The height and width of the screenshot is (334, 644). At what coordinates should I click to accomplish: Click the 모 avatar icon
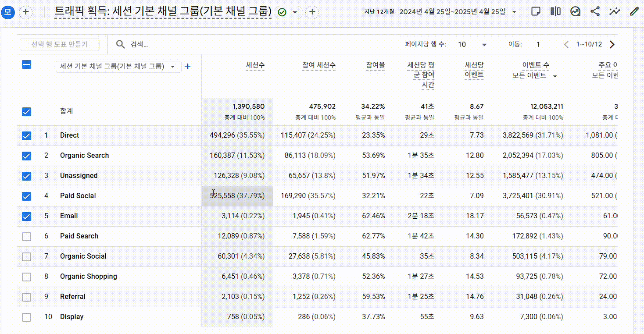click(8, 12)
